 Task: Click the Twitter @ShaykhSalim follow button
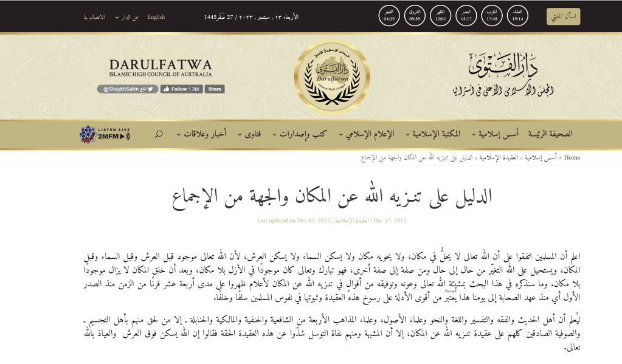click(126, 89)
